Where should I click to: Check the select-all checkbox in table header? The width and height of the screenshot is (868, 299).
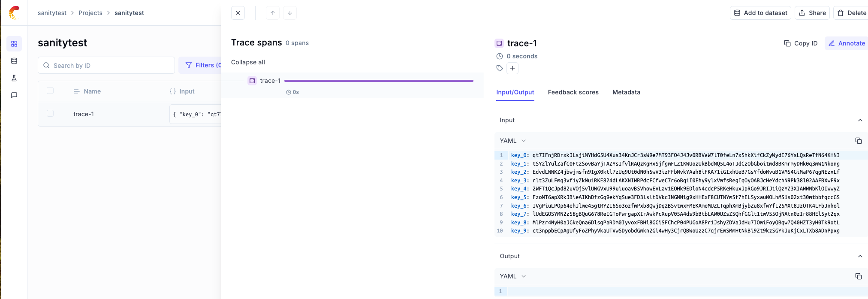coord(50,91)
